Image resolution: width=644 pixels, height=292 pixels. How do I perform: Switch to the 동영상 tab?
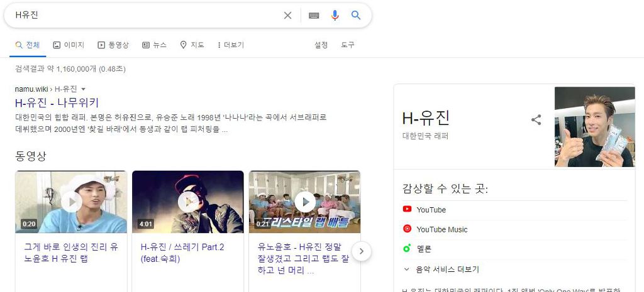tap(113, 45)
